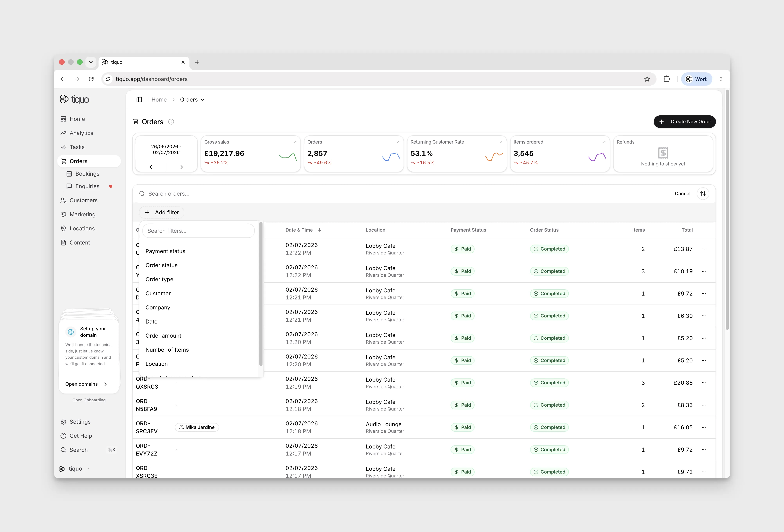Click Home in the breadcrumb
The height and width of the screenshot is (532, 784).
[x=159, y=100]
